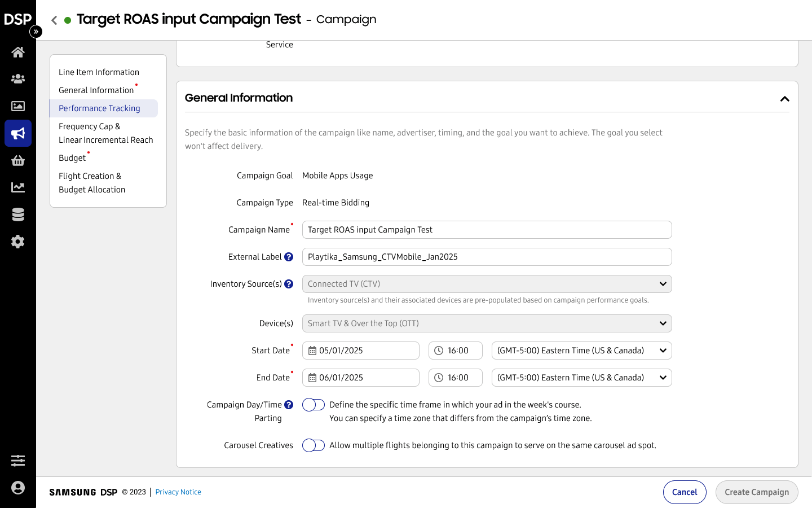Screen dimensions: 812x508
Task: Click the Campaign Name input field
Action: tap(487, 230)
